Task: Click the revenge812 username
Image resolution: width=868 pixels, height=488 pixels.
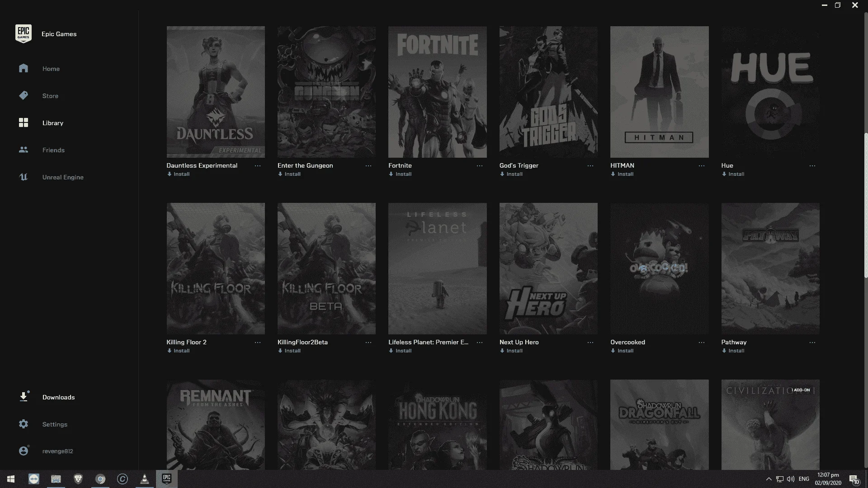Action: point(57,451)
